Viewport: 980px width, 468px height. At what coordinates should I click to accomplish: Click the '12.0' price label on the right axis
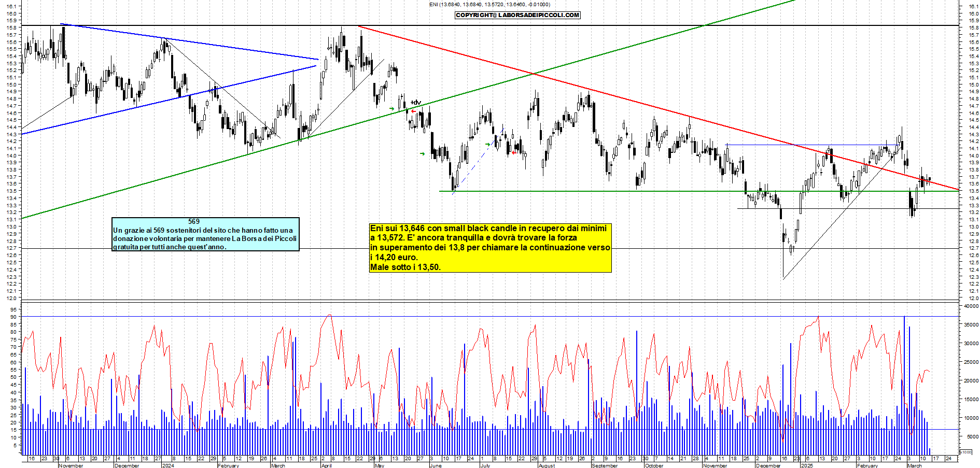pyautogui.click(x=974, y=299)
